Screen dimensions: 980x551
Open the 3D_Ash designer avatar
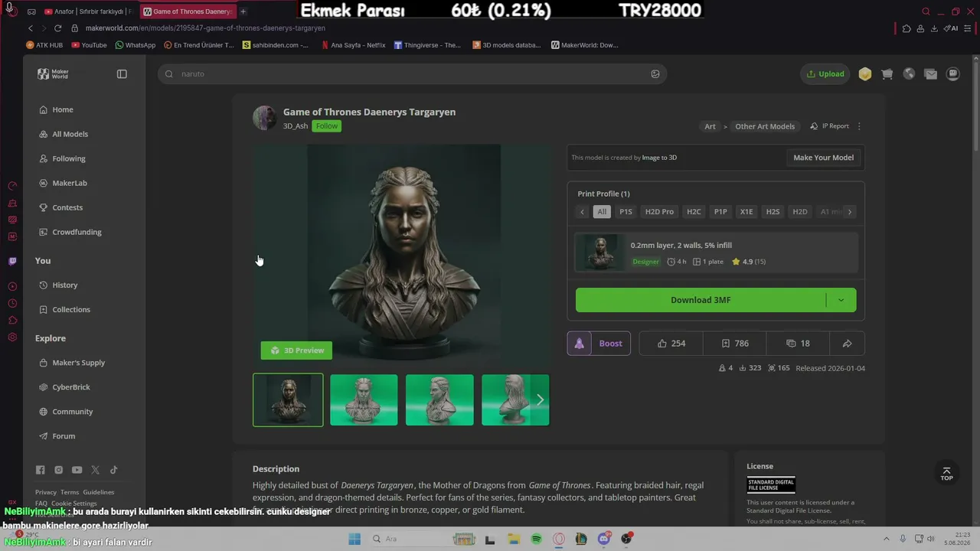coord(265,118)
